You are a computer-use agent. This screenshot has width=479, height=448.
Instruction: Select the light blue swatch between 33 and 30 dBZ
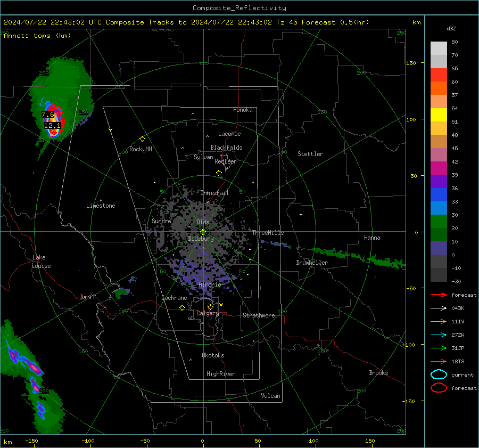439,208
